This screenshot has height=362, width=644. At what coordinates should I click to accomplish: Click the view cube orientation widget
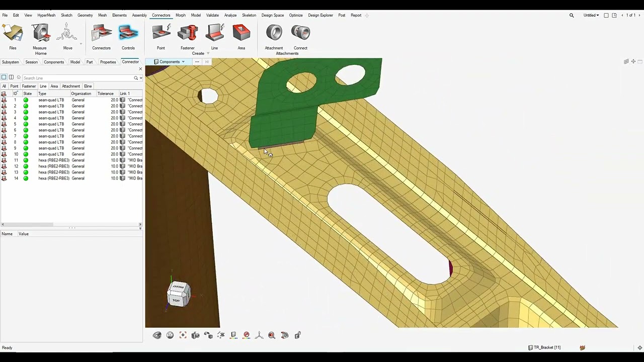(179, 294)
